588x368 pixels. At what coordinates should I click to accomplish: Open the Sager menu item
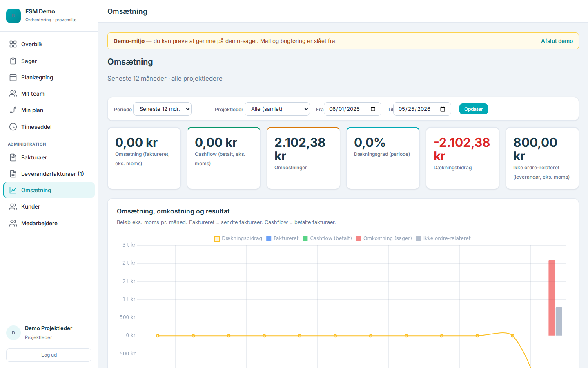49,61
